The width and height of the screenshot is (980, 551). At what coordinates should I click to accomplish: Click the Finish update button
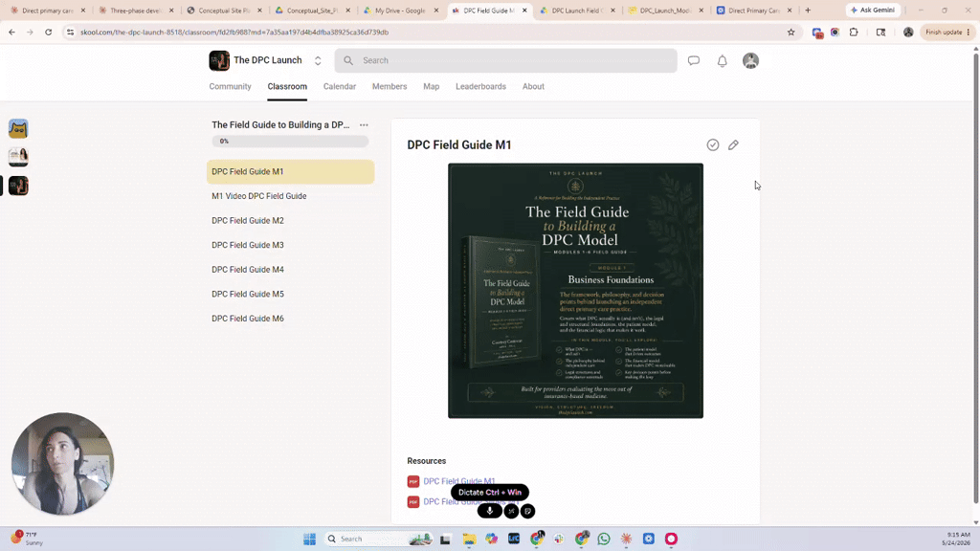pyautogui.click(x=947, y=32)
